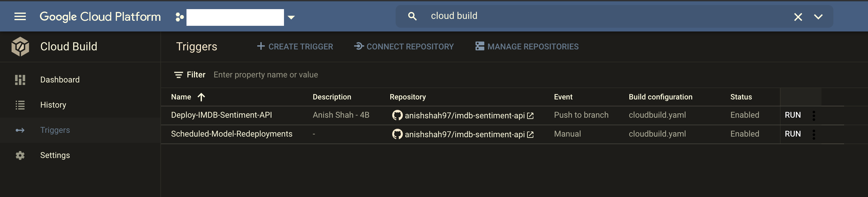This screenshot has height=197, width=868.
Task: Click the 'Anish Shah - 4B' description cell
Action: click(341, 115)
